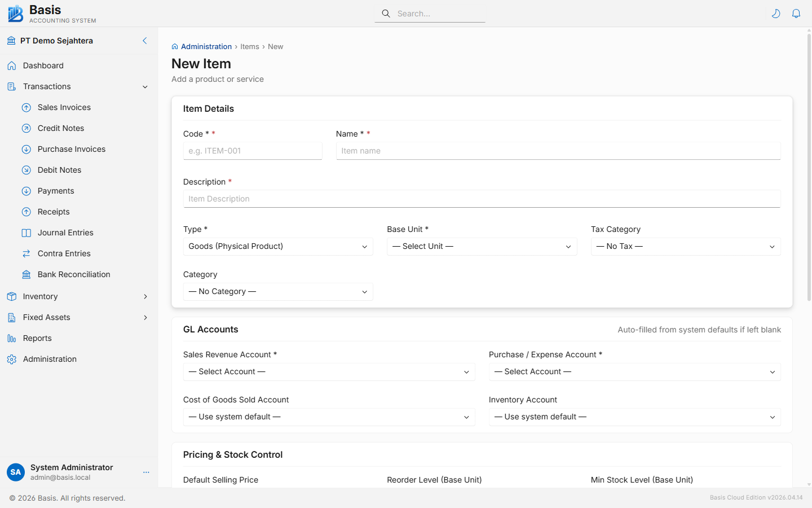Click the Administration gear icon
Screen dimensions: 812x508
pos(12,359)
